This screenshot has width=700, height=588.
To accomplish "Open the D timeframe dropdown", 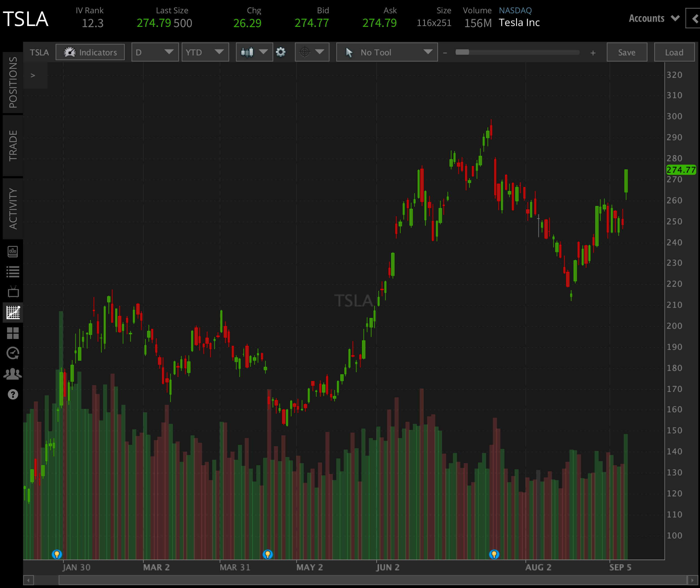I will (155, 52).
